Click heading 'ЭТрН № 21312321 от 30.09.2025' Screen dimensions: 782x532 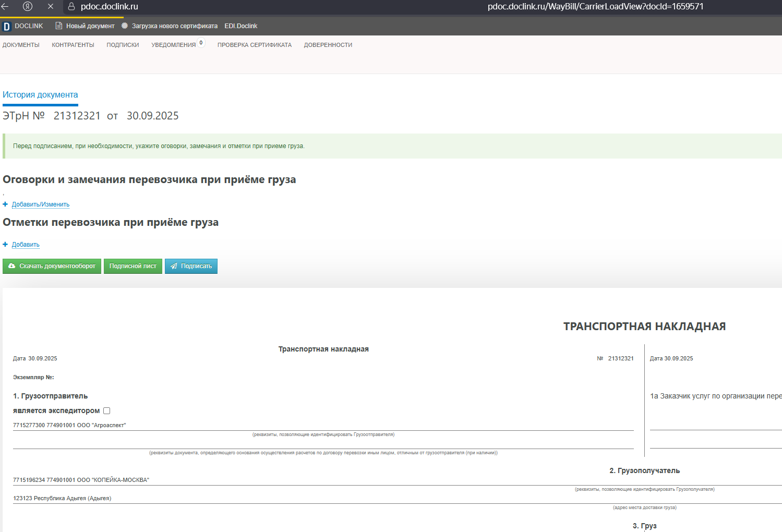[91, 116]
